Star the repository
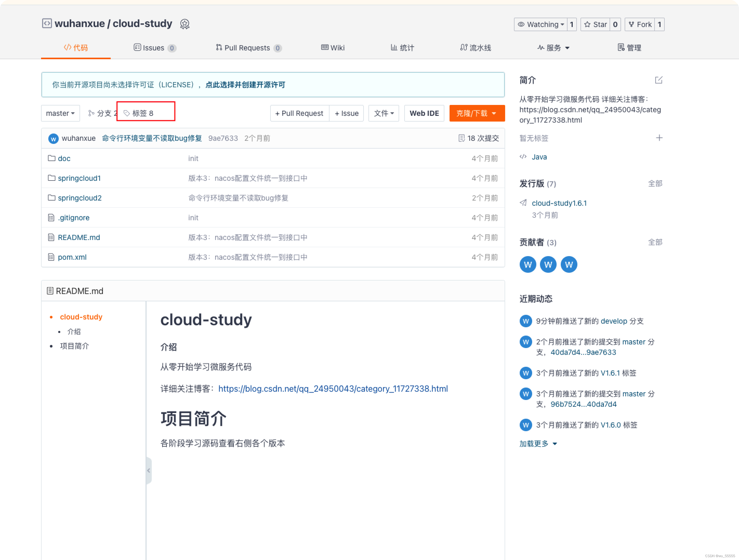Image resolution: width=739 pixels, height=560 pixels. [596, 24]
